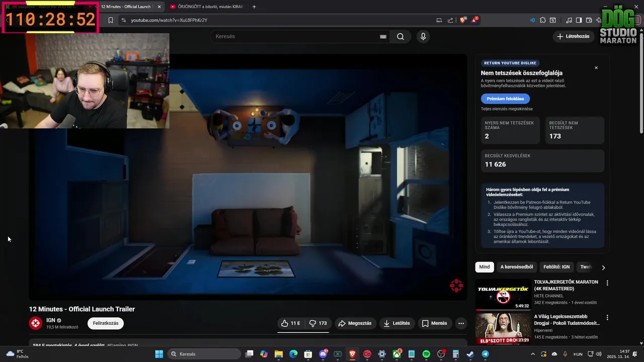Dislike the video showing 173
This screenshot has height=362, width=644.
317,323
